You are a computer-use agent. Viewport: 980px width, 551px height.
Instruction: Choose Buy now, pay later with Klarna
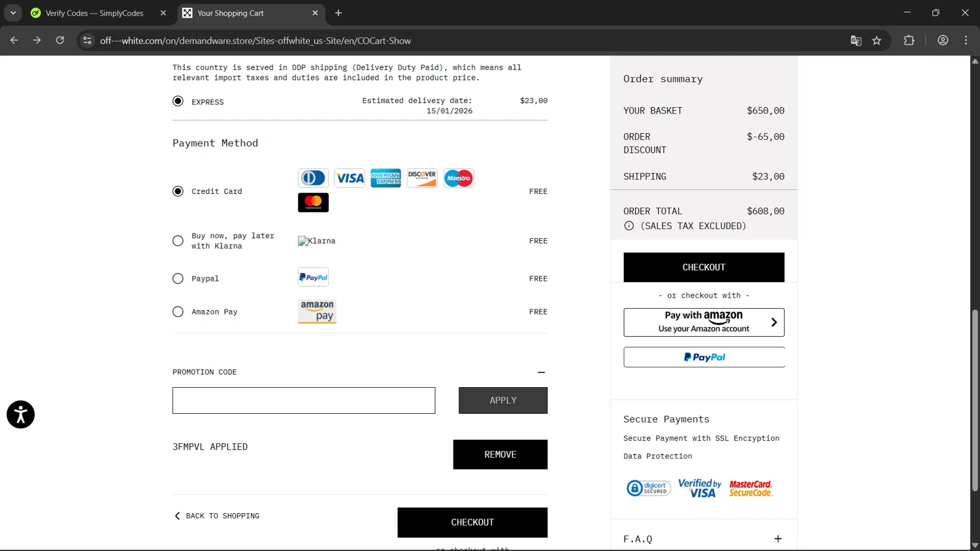178,241
